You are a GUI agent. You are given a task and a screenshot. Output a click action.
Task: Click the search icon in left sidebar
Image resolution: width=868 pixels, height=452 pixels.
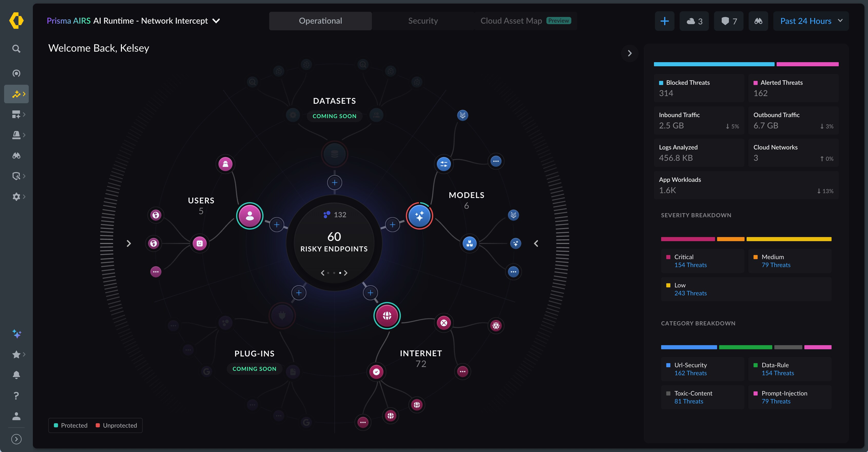coord(16,49)
